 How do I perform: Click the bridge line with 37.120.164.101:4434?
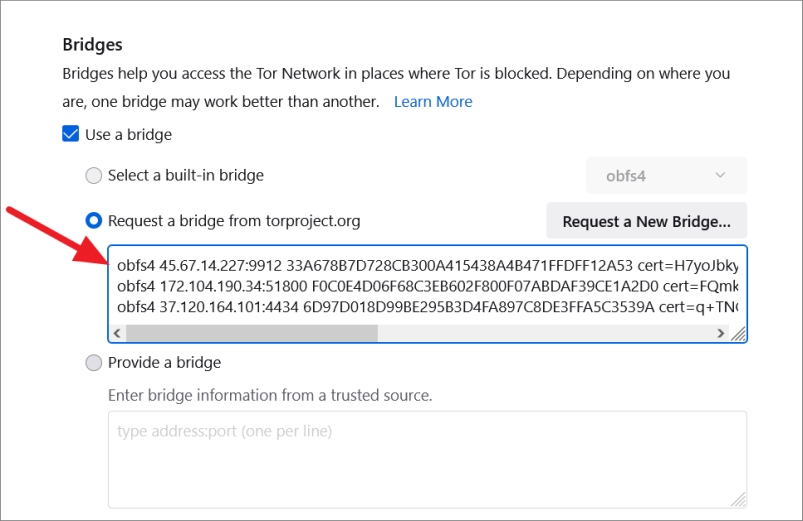427,307
